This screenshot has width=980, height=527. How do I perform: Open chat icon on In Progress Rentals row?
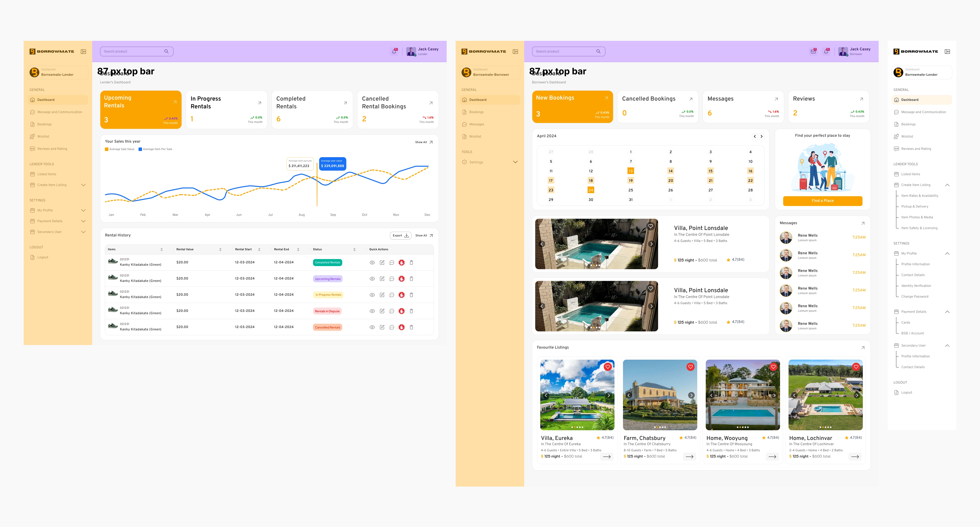[x=392, y=295]
